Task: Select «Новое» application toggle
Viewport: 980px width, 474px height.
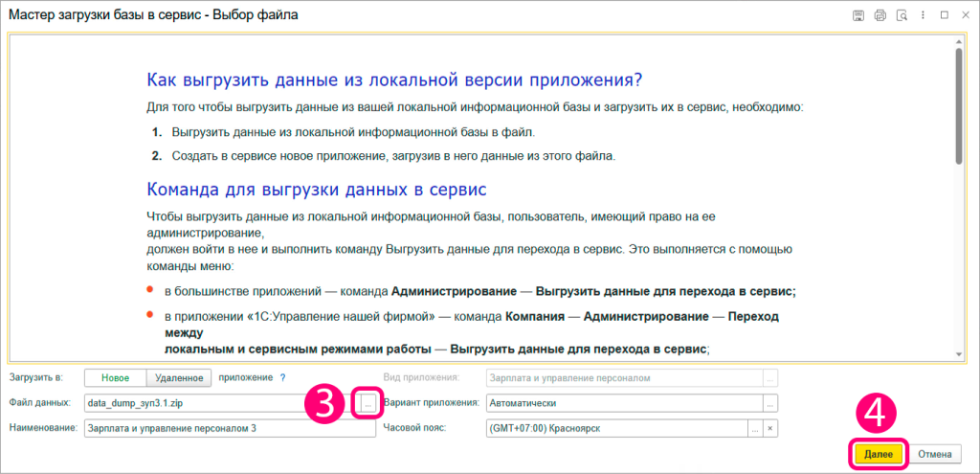Action: tap(115, 378)
